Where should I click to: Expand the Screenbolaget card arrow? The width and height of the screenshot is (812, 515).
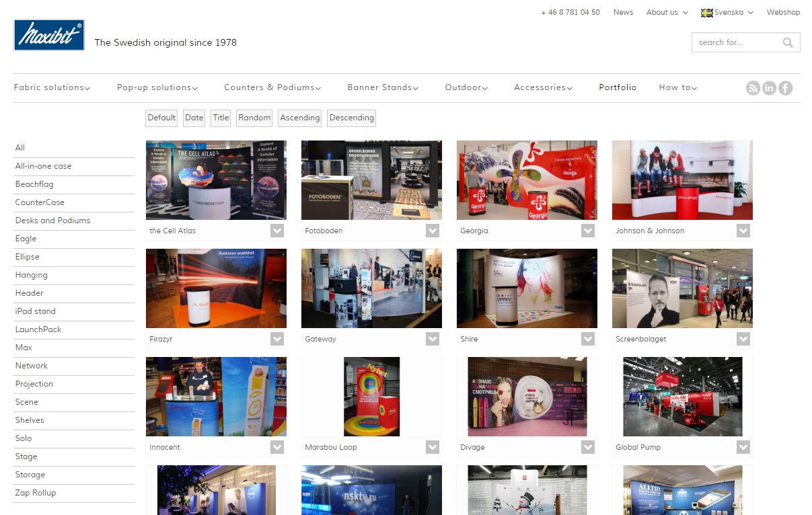pos(743,339)
